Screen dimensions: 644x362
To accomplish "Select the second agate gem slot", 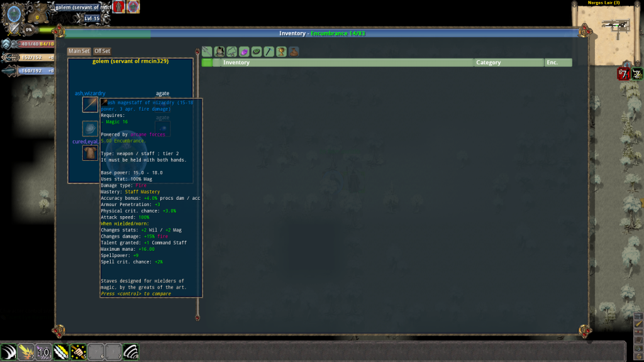I will pos(163,128).
